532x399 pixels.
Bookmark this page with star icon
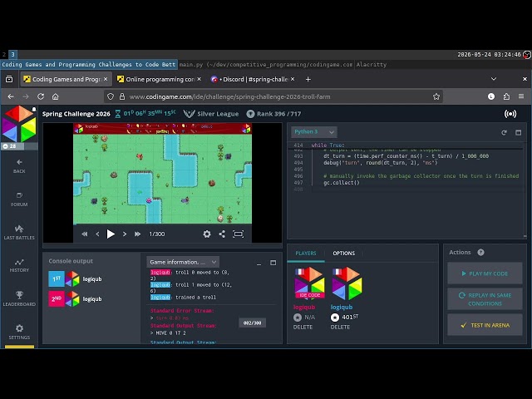[x=436, y=96]
